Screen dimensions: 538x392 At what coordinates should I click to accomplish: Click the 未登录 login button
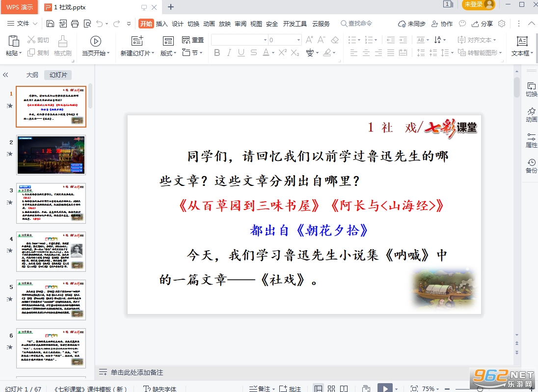coord(478,4)
